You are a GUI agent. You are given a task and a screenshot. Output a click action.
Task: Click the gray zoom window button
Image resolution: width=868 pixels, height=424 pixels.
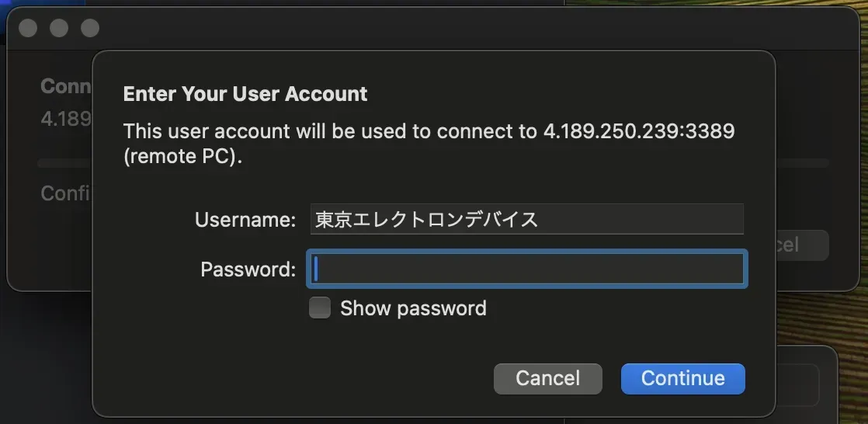[90, 28]
